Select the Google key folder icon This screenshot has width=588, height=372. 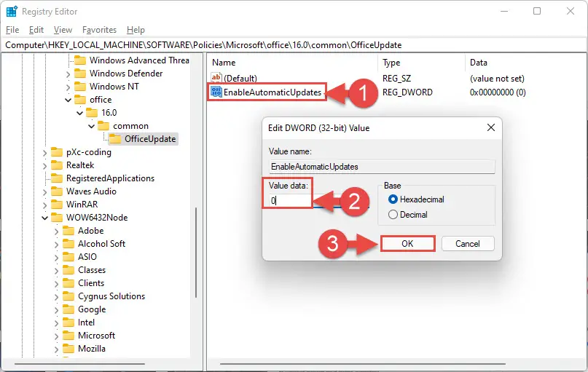[68, 309]
